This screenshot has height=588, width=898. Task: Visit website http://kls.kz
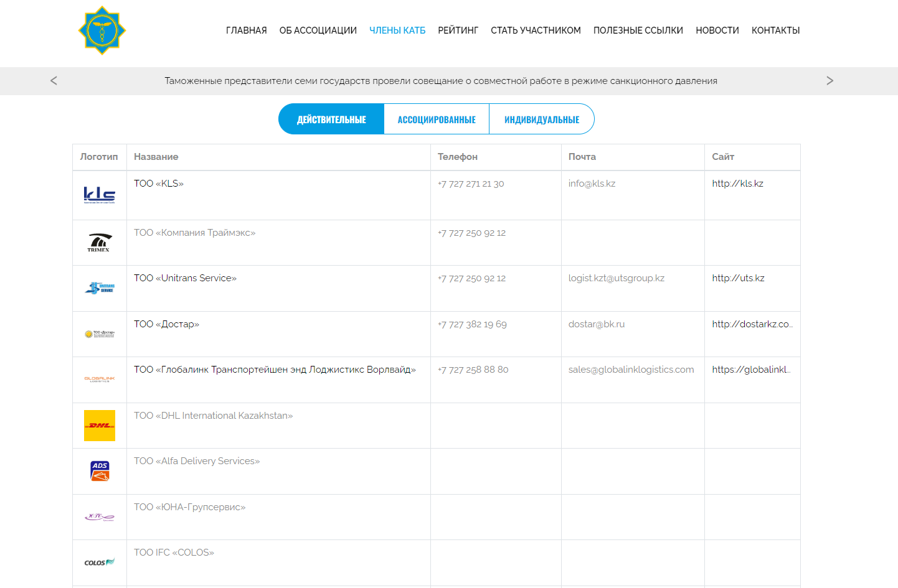click(738, 184)
